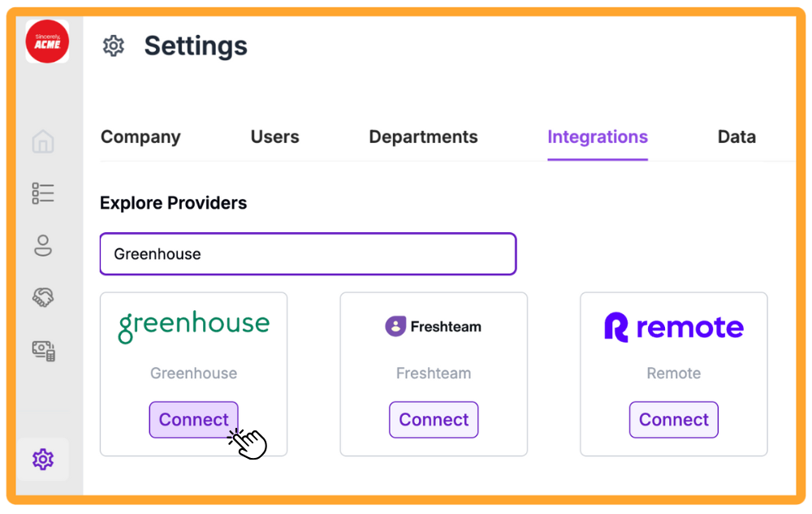Open the Home sidebar icon
Viewport: 812px width, 514px height.
[x=43, y=141]
